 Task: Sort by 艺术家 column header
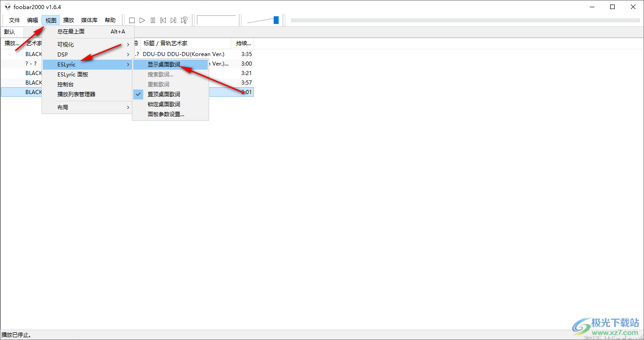point(33,43)
